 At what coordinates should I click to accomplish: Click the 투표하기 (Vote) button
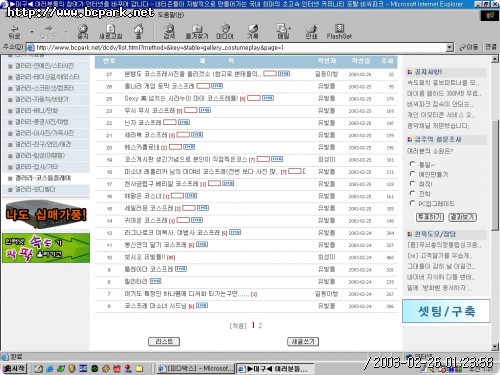(x=430, y=217)
